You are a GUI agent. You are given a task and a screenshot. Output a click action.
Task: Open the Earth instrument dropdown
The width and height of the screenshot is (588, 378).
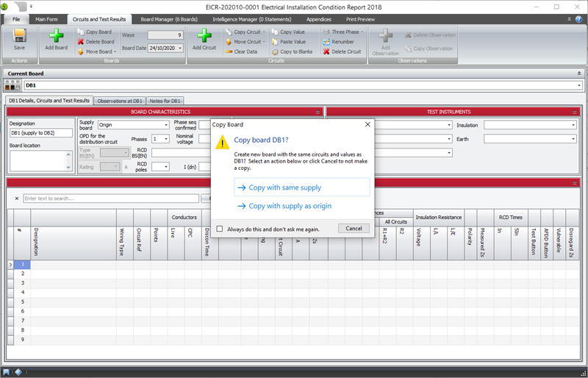(x=573, y=139)
